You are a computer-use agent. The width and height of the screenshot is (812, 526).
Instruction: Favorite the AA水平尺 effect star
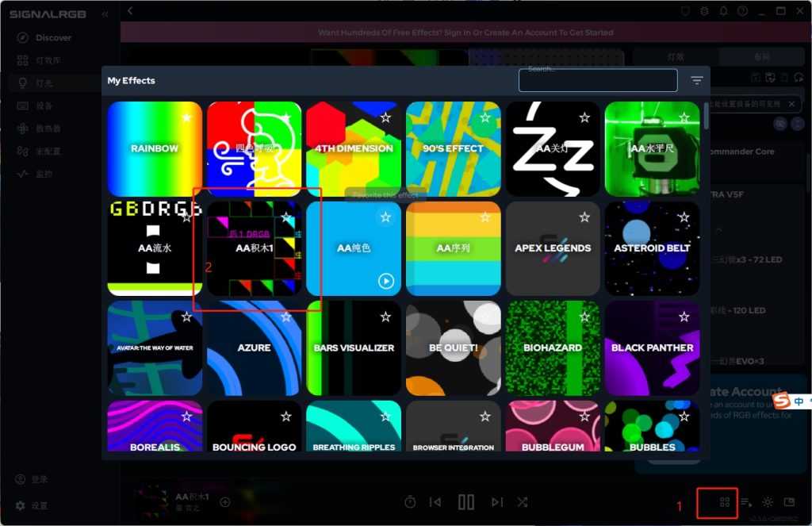[x=684, y=117]
